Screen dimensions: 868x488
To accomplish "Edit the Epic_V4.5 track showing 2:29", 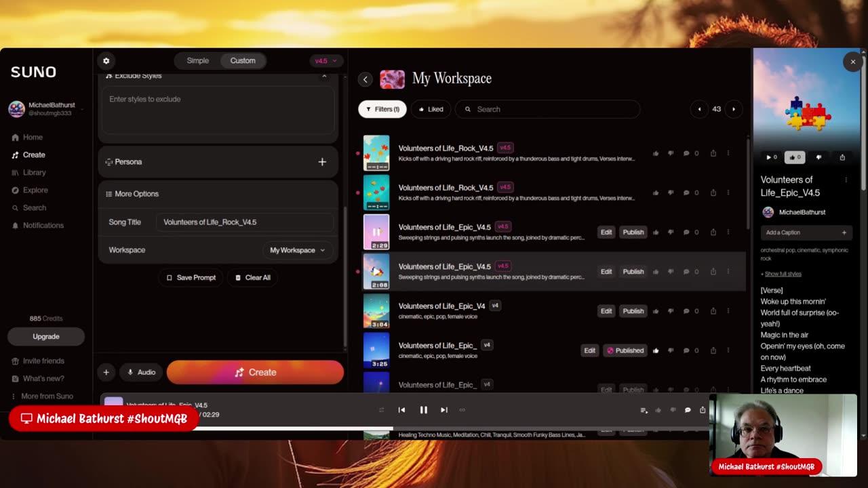I will [606, 232].
